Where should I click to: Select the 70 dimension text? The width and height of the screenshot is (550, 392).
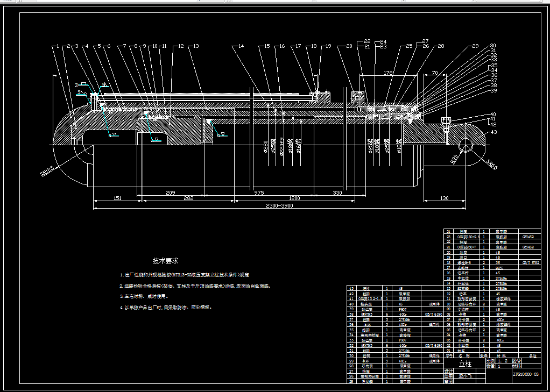click(435, 73)
